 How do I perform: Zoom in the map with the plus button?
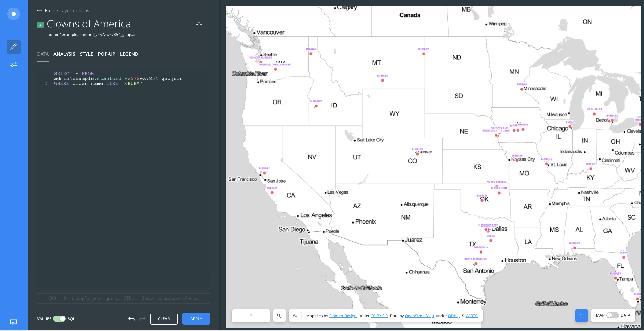pos(264,316)
